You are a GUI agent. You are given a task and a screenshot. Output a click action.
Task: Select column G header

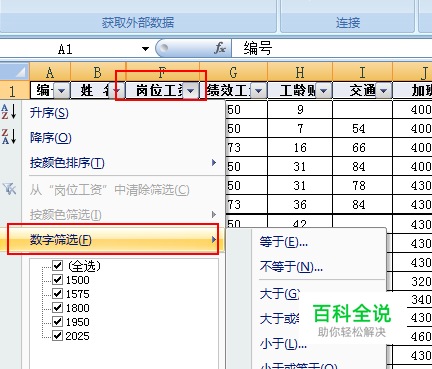coord(233,72)
